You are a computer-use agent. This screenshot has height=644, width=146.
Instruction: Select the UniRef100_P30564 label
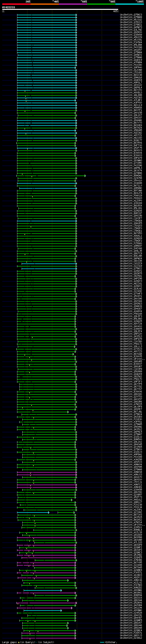[131, 42]
